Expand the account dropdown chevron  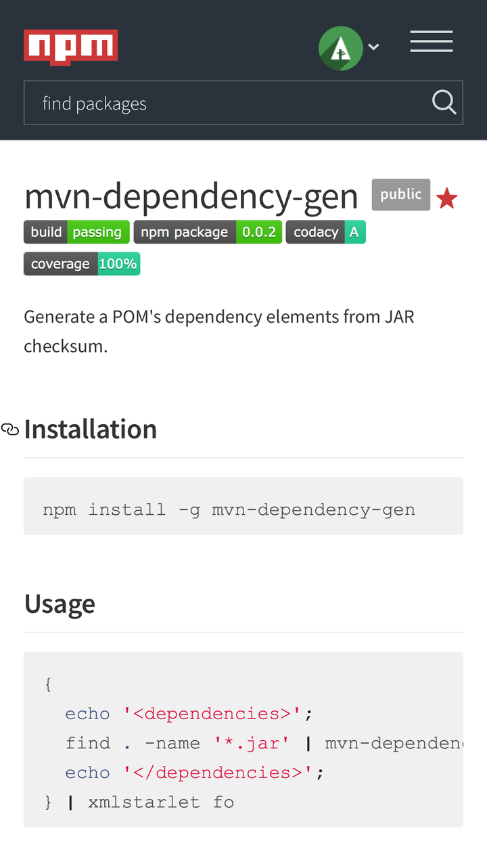(373, 47)
